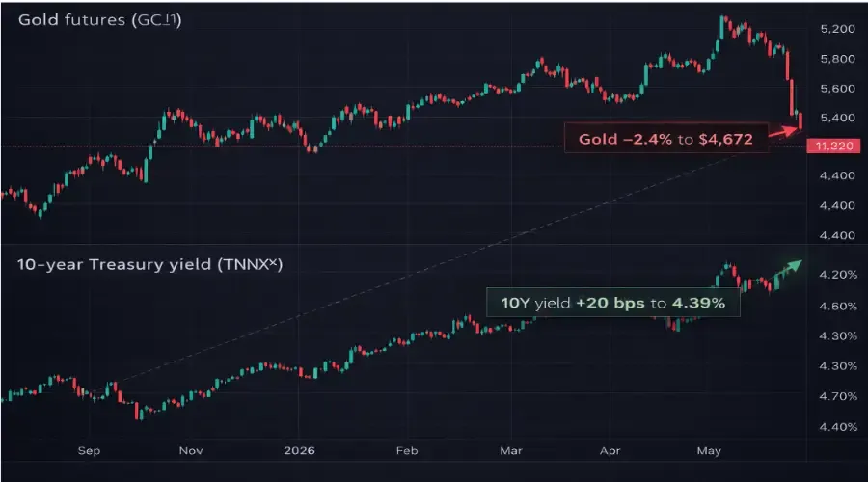Screen dimensions: 868x482
Task: Select the '10Y yield +20 bps to 4.39%' annotation
Action: [x=612, y=303]
